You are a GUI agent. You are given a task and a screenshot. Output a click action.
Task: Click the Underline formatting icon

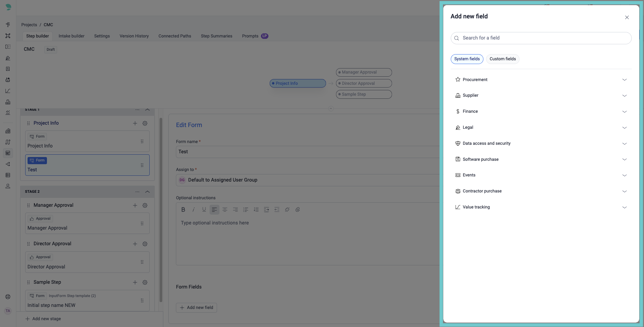pyautogui.click(x=204, y=209)
